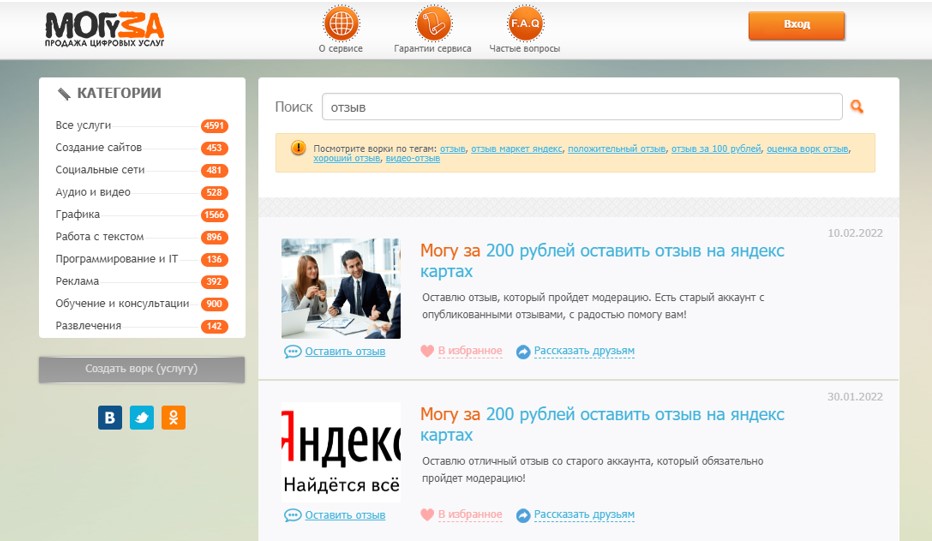Click 'Рассказать друзьям' on the 30.01.2022 listing
Screen dimensions: 932x541
click(x=584, y=514)
